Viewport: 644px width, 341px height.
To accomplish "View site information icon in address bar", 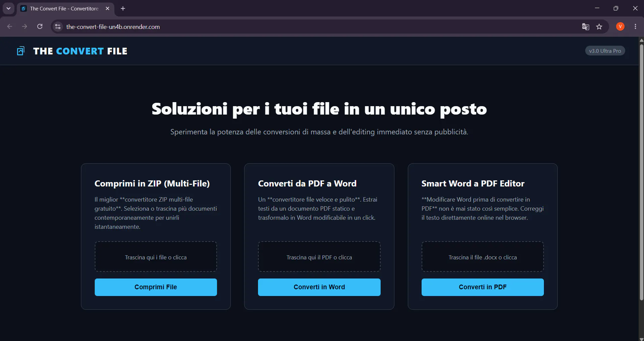I will [x=58, y=27].
